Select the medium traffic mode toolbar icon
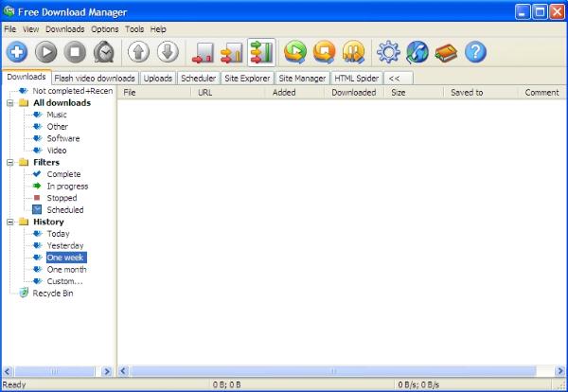 (x=232, y=52)
